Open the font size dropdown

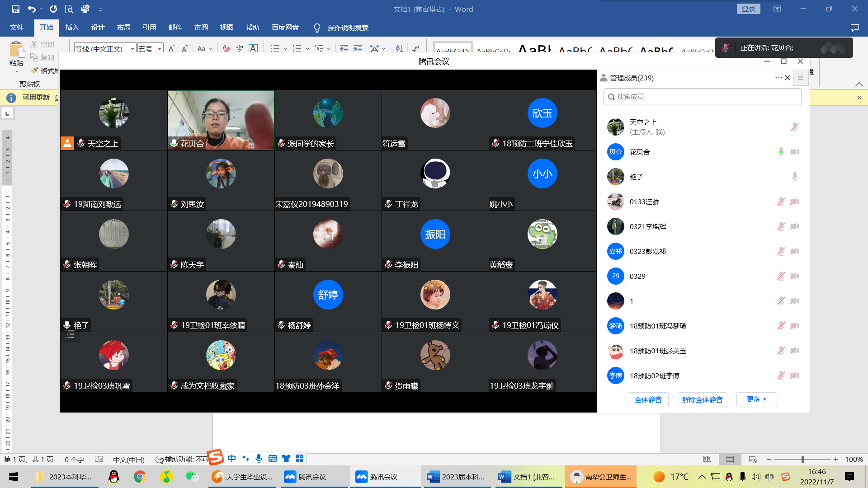160,49
